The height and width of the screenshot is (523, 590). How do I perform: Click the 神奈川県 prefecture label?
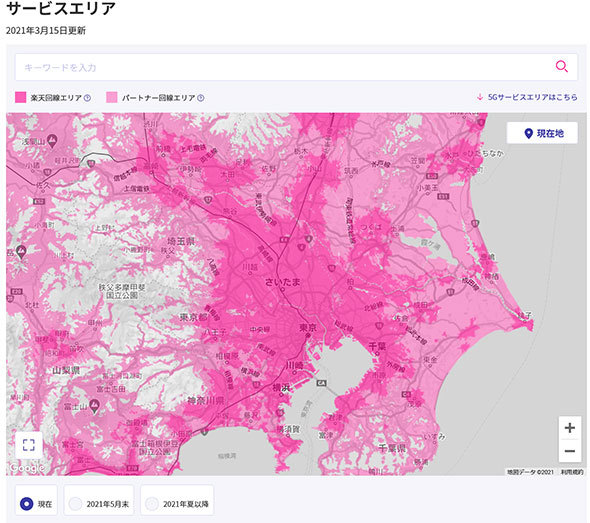click(206, 400)
